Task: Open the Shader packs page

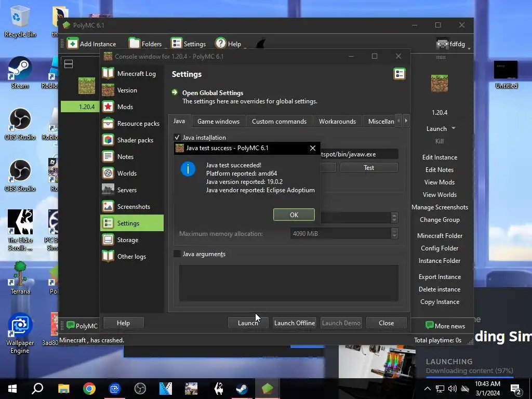Action: [x=132, y=140]
